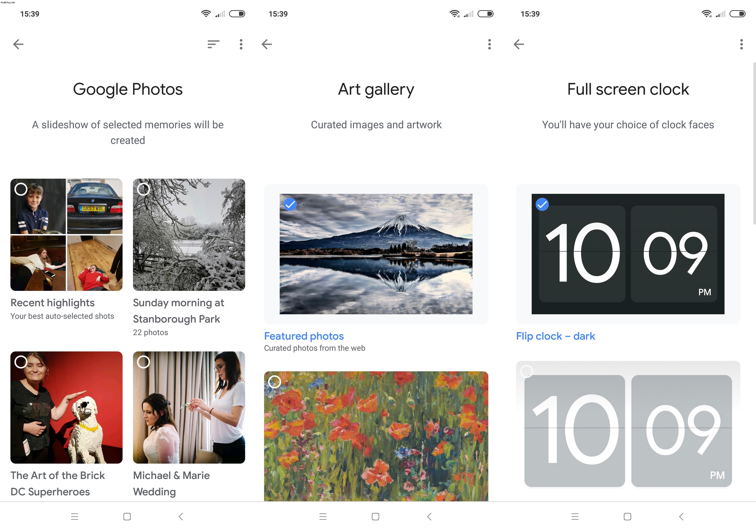
Task: Tap recents menu nav button under Full screen clock
Action: (575, 516)
